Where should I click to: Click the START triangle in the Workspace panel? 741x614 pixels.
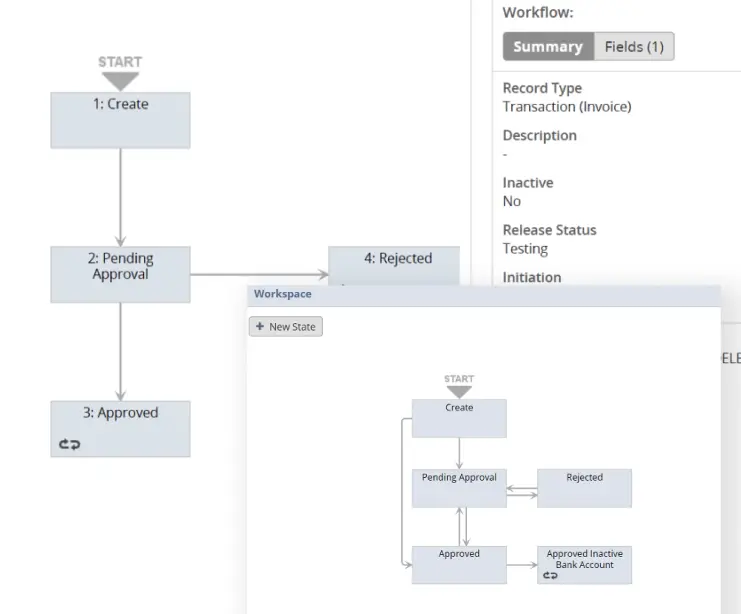pyautogui.click(x=459, y=392)
